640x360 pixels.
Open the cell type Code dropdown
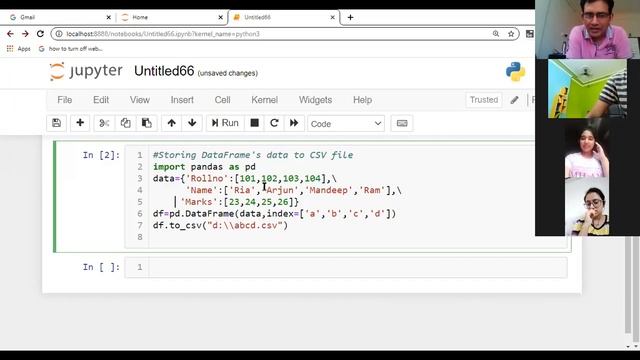[346, 124]
